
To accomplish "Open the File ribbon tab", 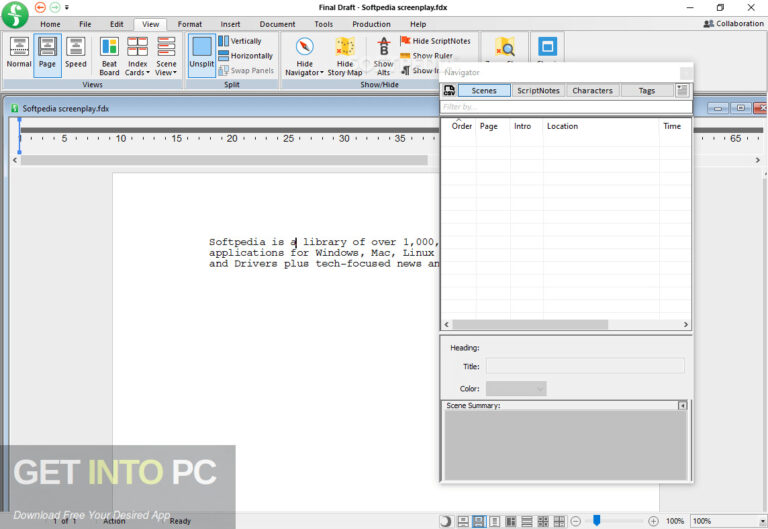I will coord(85,24).
